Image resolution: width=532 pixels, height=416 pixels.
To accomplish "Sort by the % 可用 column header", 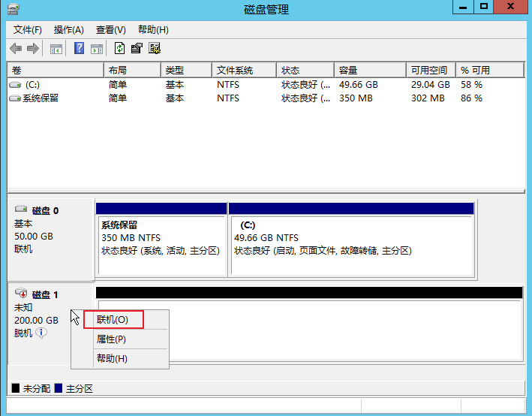I will pos(490,71).
